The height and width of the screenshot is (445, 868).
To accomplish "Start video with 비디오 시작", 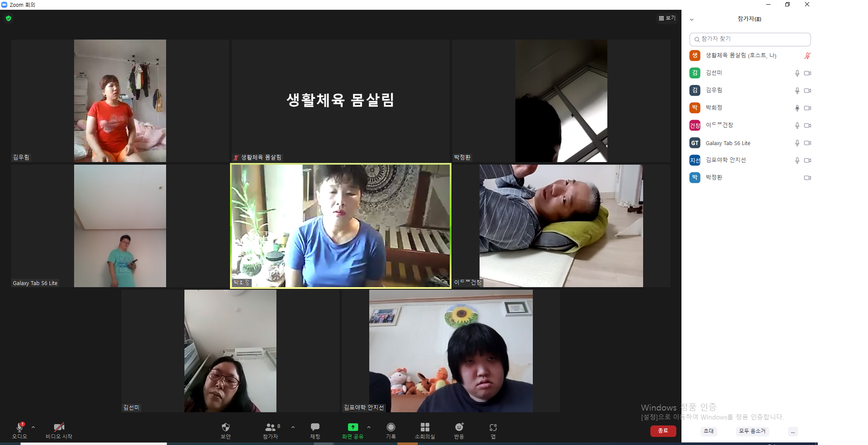I will 59,431.
